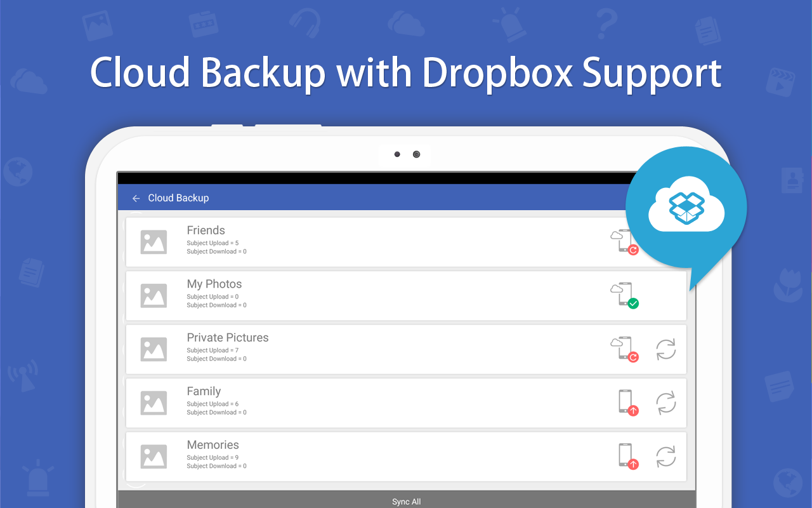
Task: Tap the Sync All button
Action: tap(407, 499)
